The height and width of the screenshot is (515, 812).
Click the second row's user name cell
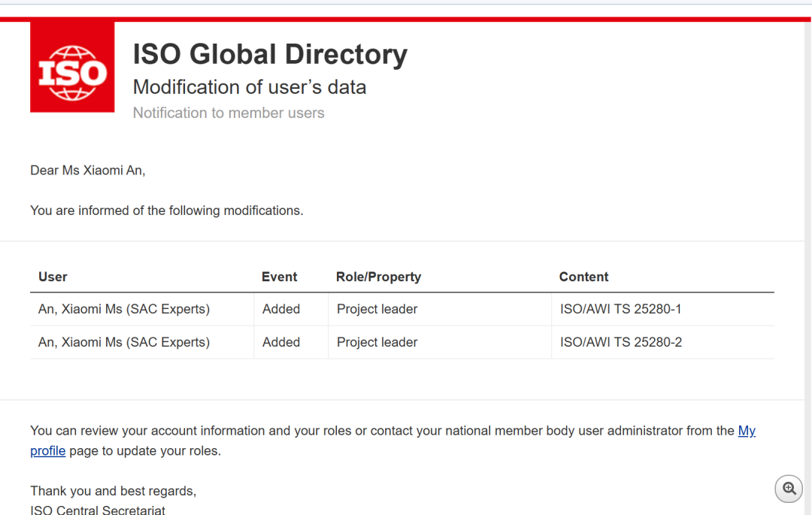tap(124, 342)
